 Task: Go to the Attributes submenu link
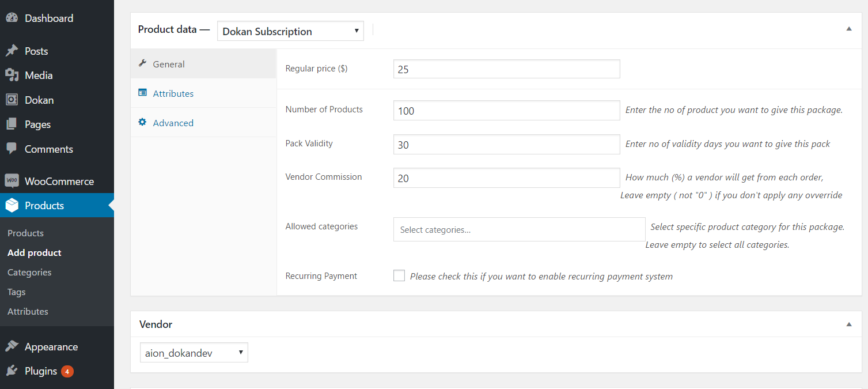coord(28,311)
